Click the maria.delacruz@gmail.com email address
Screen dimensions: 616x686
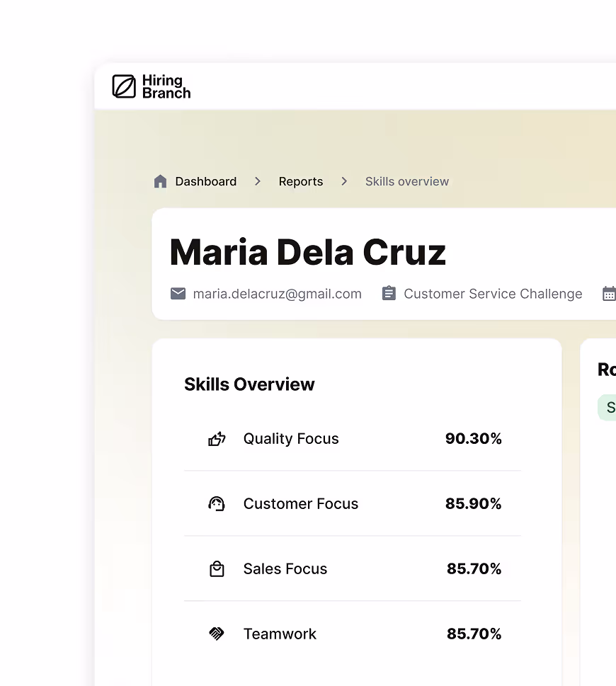[x=278, y=294]
